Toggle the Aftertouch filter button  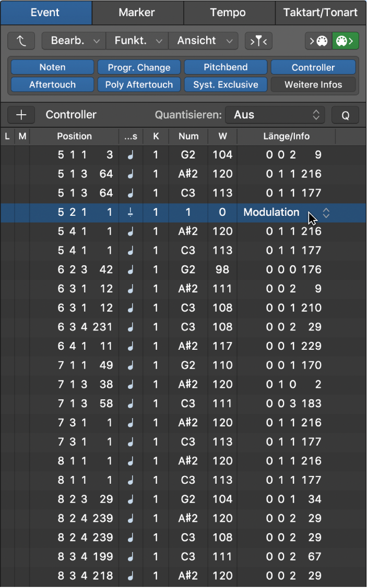52,84
